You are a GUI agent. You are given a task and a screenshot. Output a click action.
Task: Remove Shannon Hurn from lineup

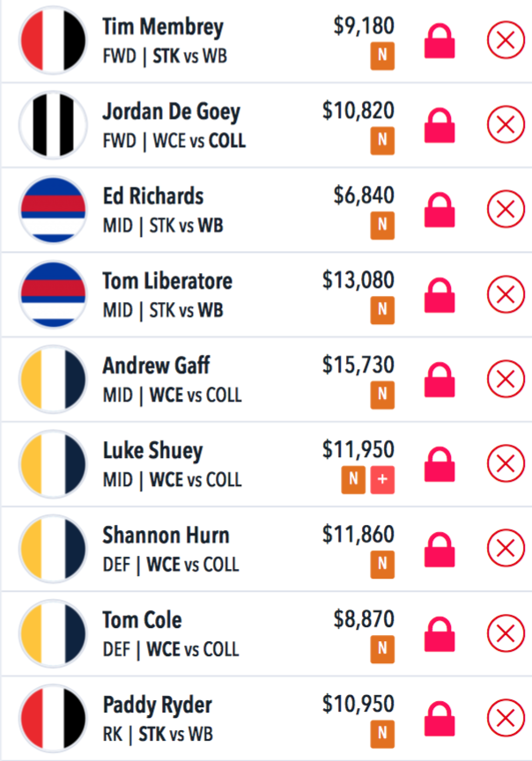(506, 548)
